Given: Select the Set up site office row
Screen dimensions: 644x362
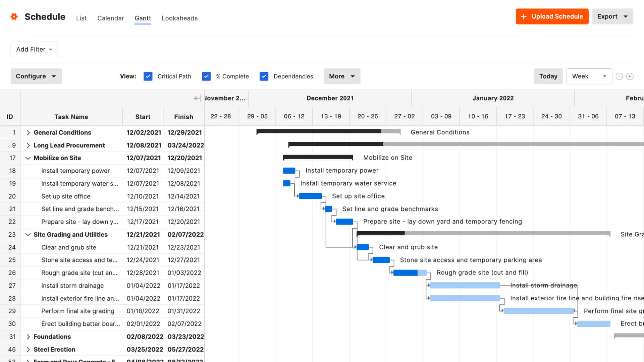Looking at the screenshot, I should click(102, 196).
